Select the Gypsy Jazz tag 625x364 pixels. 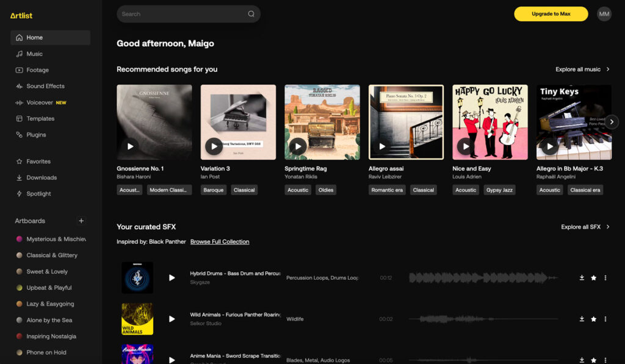pyautogui.click(x=499, y=190)
